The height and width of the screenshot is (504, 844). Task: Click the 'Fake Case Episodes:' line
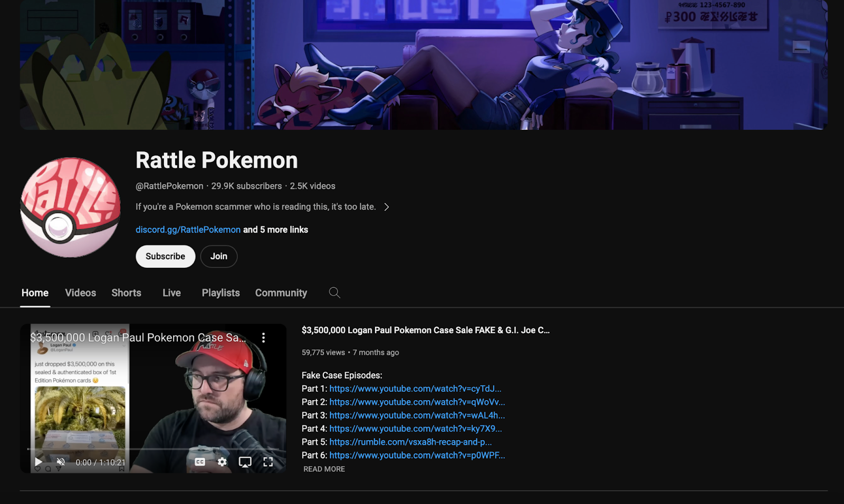coord(342,375)
